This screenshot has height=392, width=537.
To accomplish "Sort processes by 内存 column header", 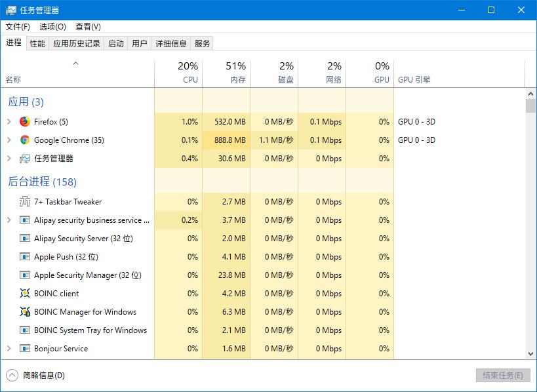I will coord(226,73).
